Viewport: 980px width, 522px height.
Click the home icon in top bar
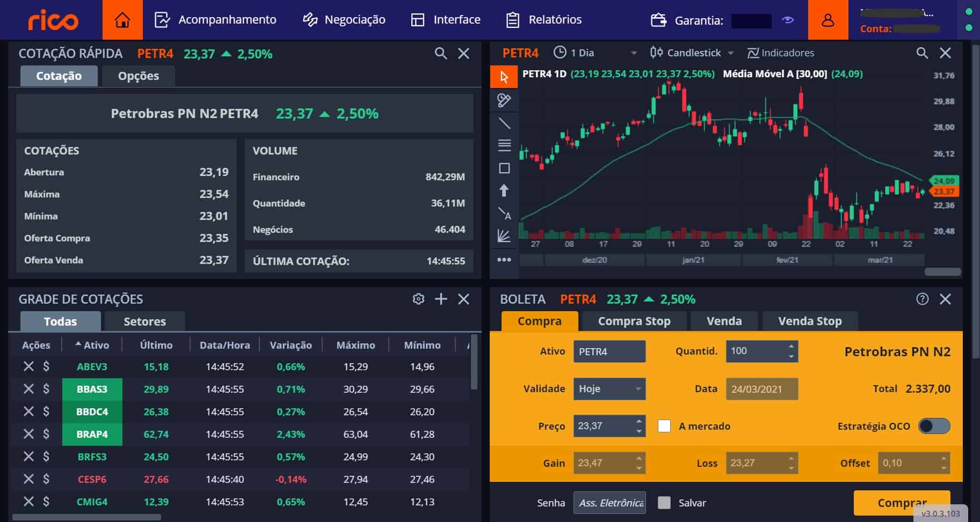coord(122,20)
